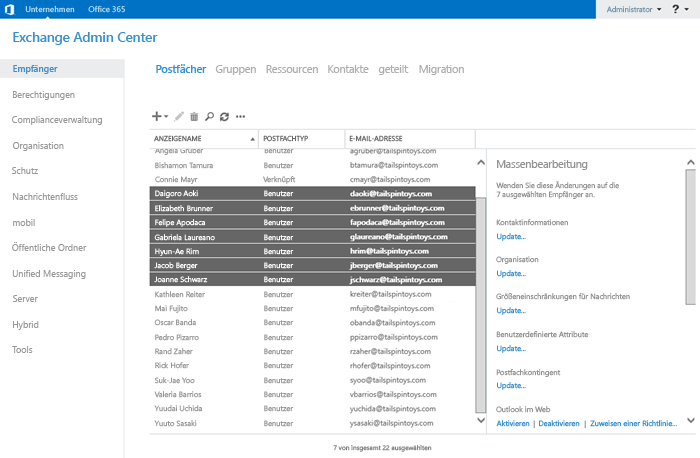Screen dimensions: 700x458
Task: Click the add new mailbox plus icon
Action: (157, 116)
